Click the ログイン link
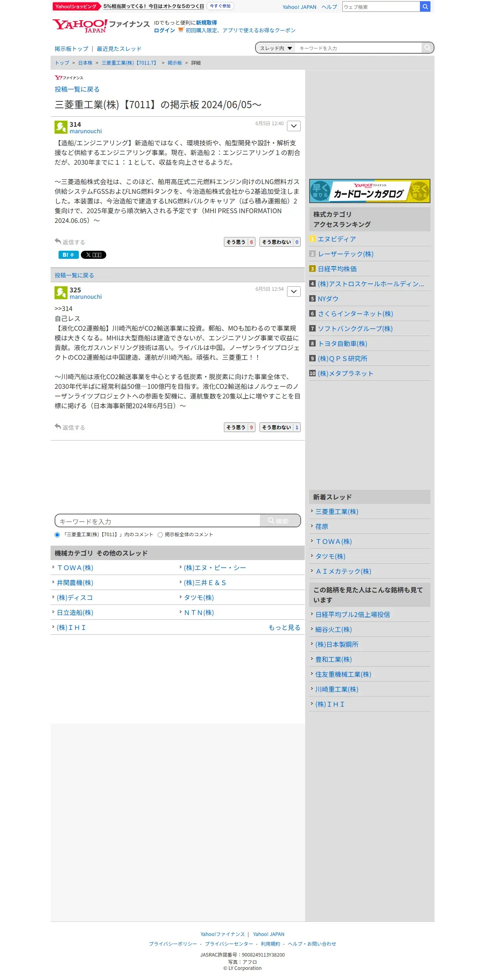Viewport: 485px width, 980px height. (164, 30)
